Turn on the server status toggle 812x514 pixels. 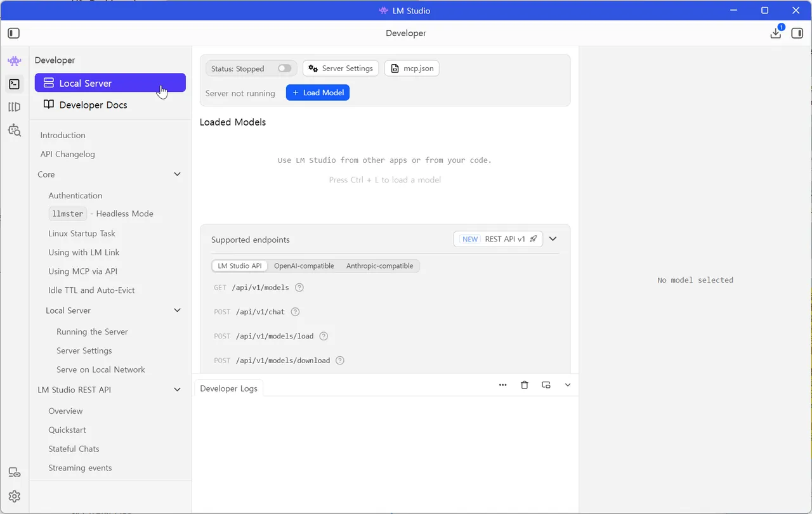coord(285,68)
